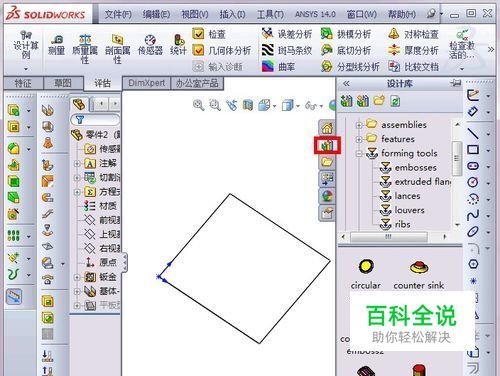The width and height of the screenshot is (500, 376).
Task: Run Draft Analysis (拔模分析)
Action: click(345, 34)
